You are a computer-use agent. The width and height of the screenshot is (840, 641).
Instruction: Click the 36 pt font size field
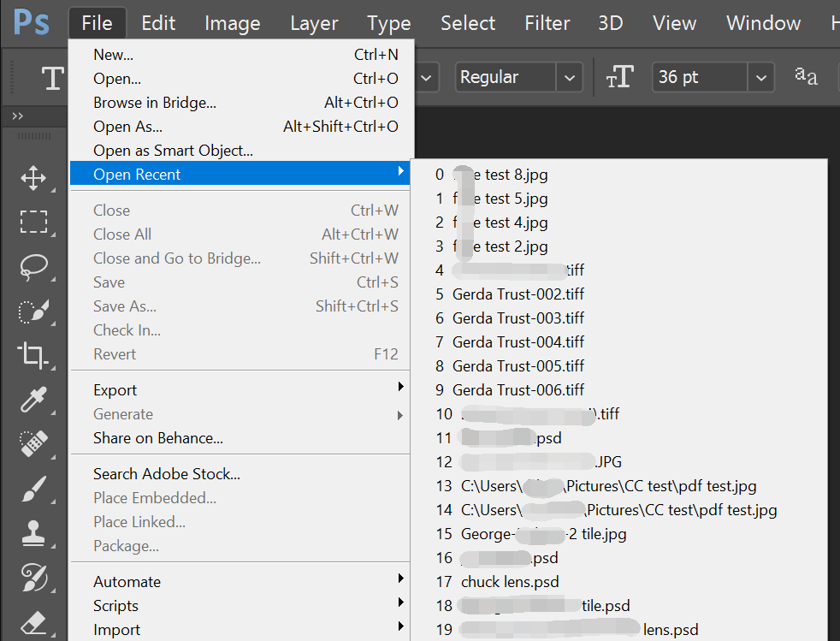tap(700, 78)
